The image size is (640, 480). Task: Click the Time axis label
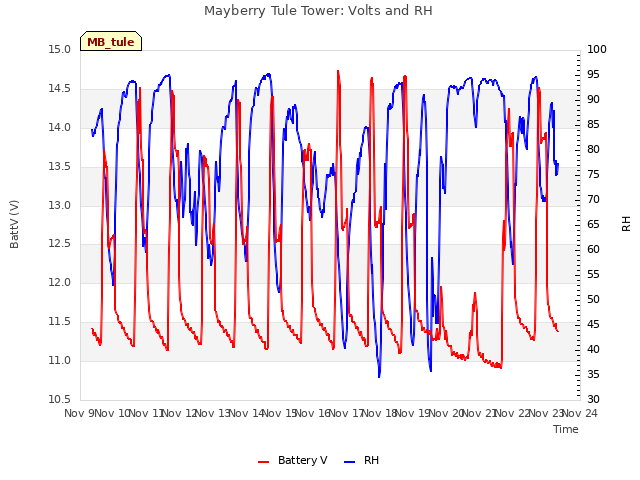566,429
